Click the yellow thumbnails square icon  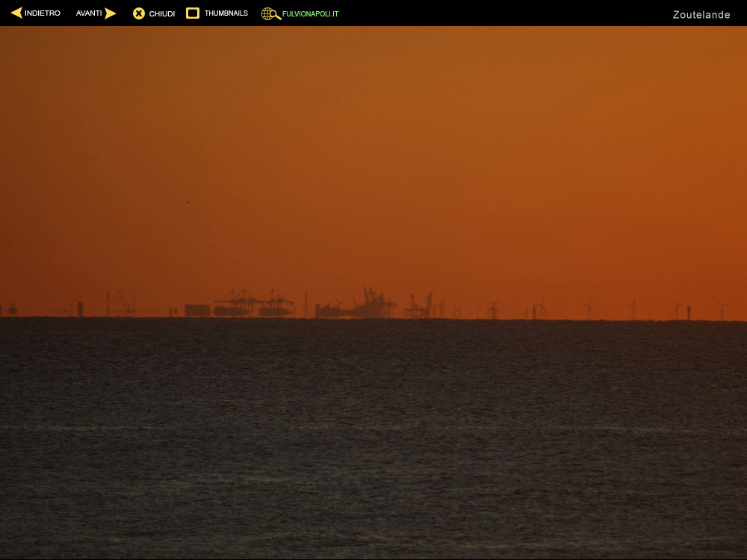click(193, 13)
